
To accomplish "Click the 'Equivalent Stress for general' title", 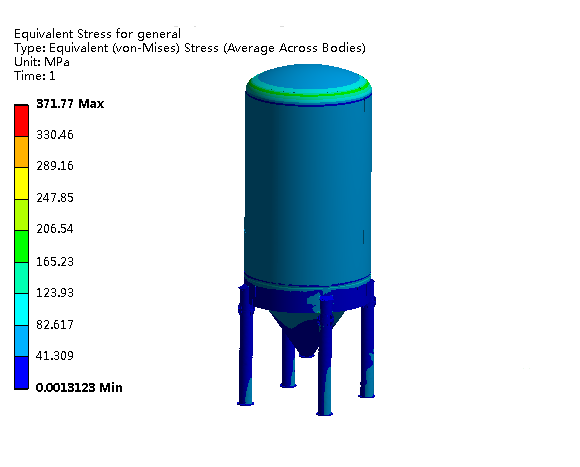I will click(97, 34).
